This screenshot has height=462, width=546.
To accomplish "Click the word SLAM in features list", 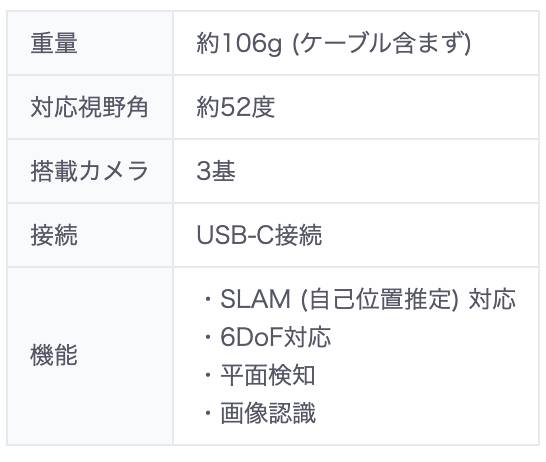I will tap(255, 299).
